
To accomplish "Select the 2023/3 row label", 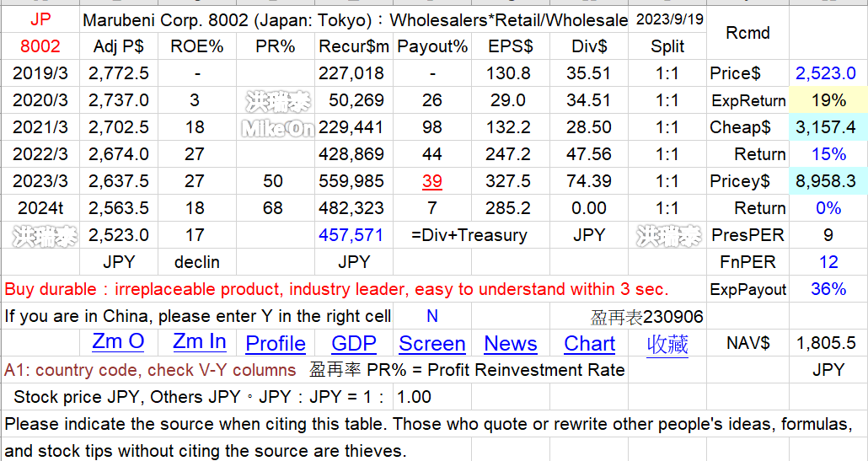I will click(40, 181).
